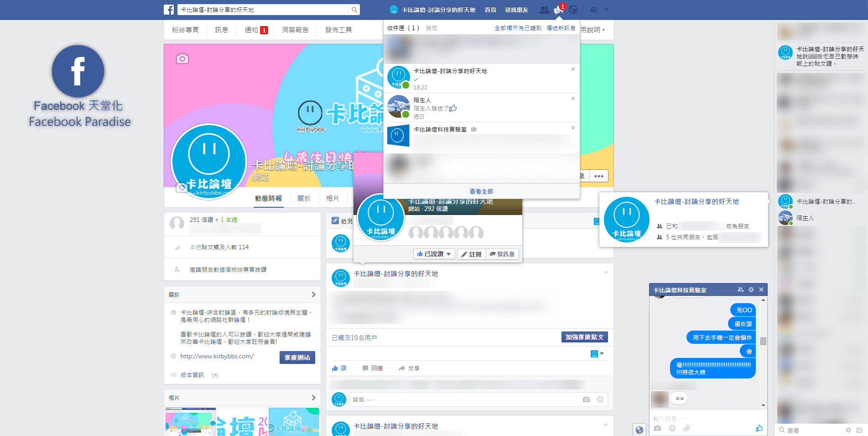This screenshot has width=868, height=436.
Task: Click the Facebook logo
Action: coord(169,9)
